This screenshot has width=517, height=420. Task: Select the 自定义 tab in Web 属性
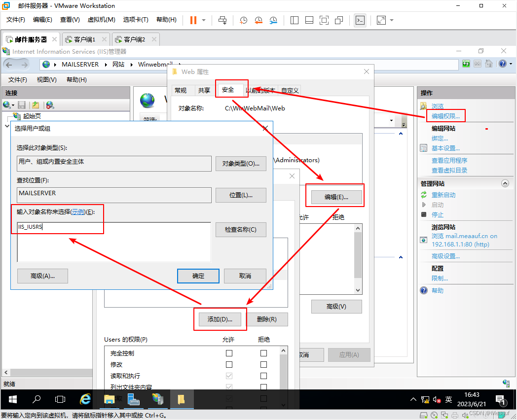(x=290, y=90)
